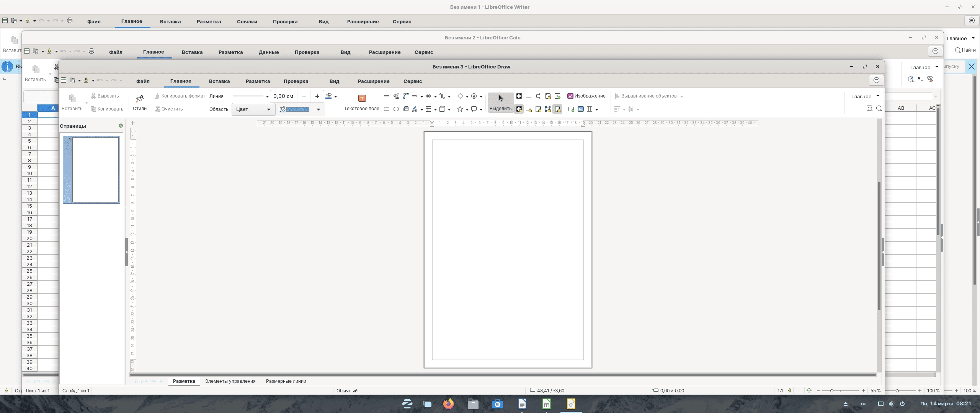Open the Ссылки tab in Writer window

247,21
